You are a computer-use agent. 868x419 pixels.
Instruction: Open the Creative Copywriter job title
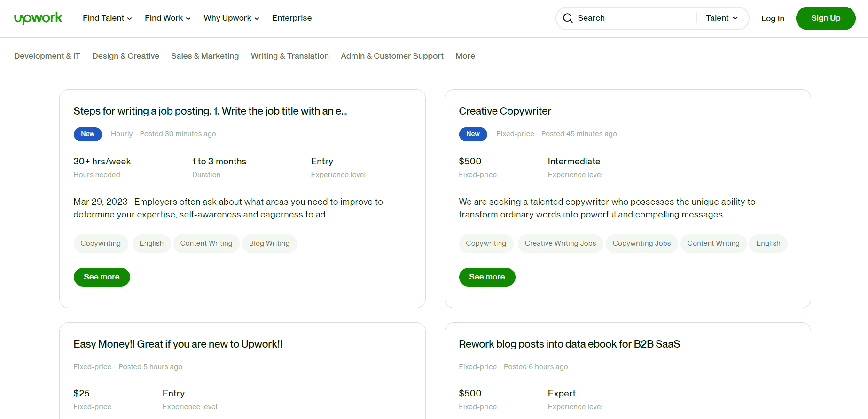click(x=505, y=111)
